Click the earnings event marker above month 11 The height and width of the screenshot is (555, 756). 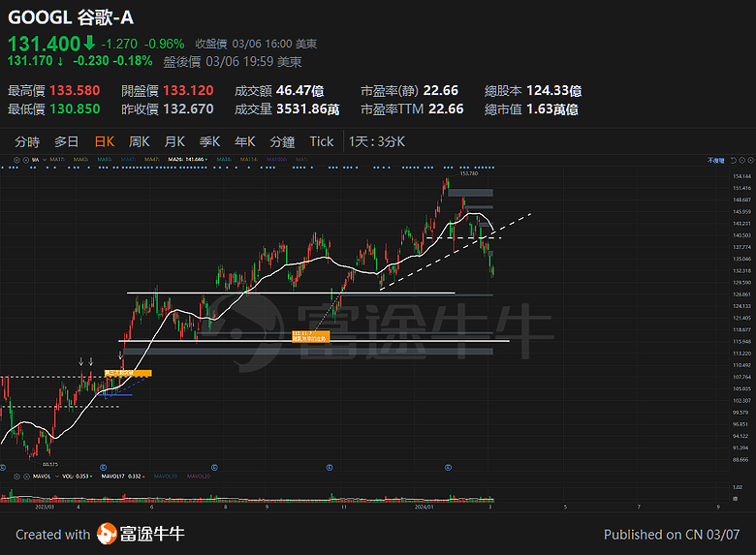point(330,467)
